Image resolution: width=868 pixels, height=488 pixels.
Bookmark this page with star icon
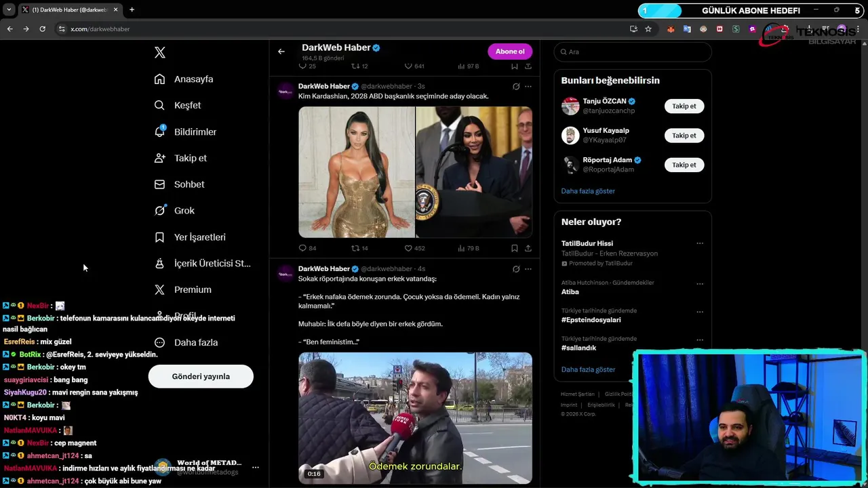[648, 29]
